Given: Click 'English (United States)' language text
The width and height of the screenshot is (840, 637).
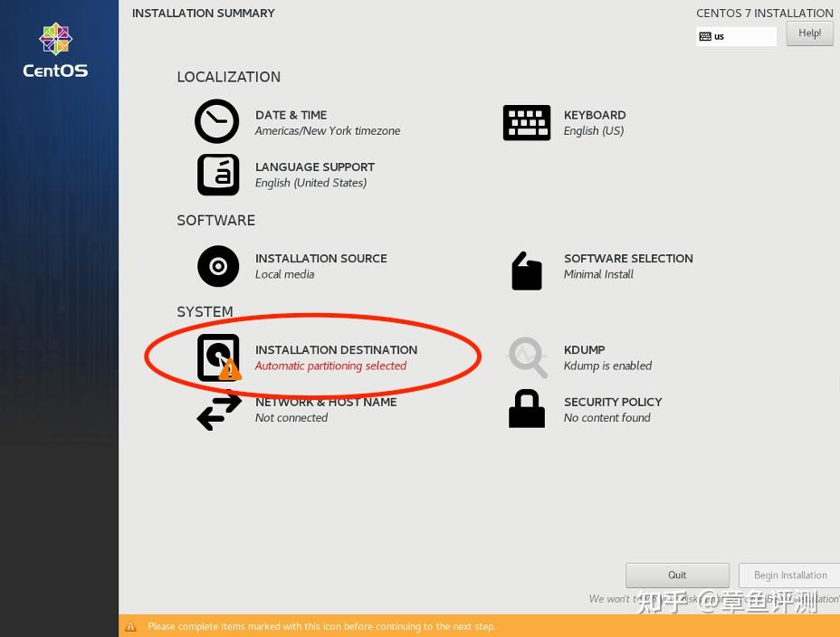Looking at the screenshot, I should pos(310,183).
